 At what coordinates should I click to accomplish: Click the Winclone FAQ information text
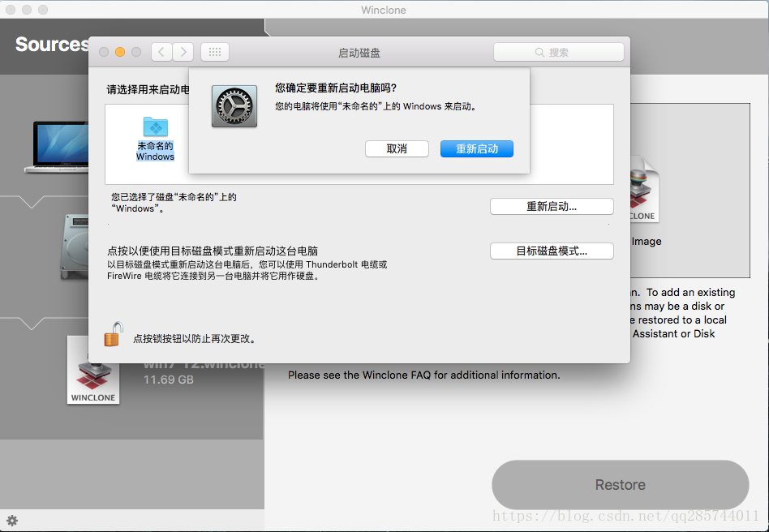tap(423, 375)
